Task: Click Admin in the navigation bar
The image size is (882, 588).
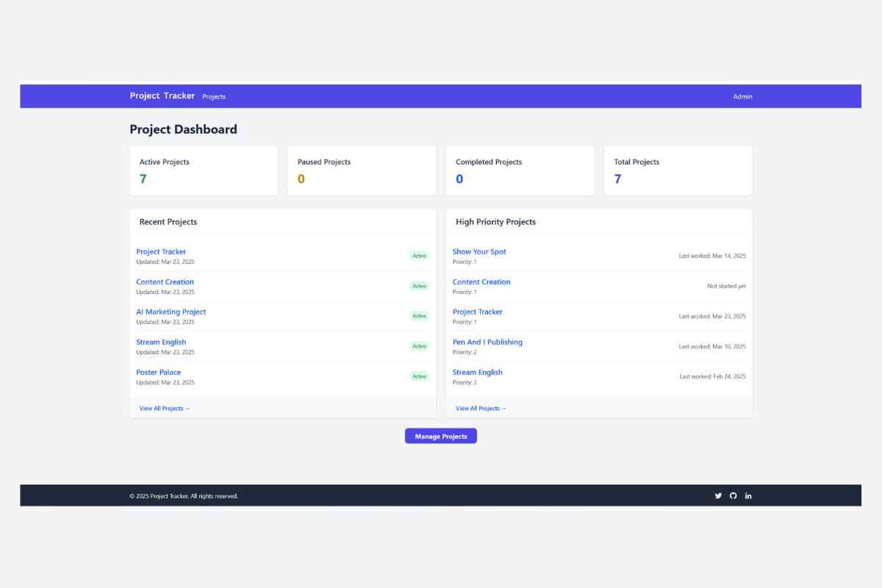Action: [x=742, y=96]
